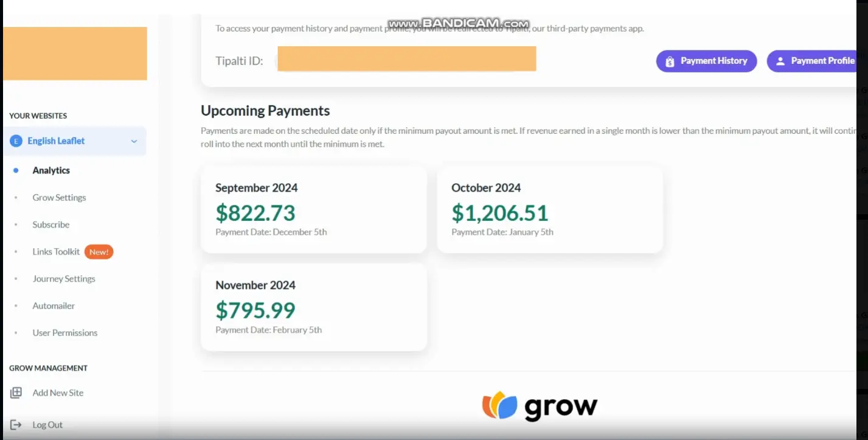
Task: Navigate to Journey Settings
Action: (64, 279)
